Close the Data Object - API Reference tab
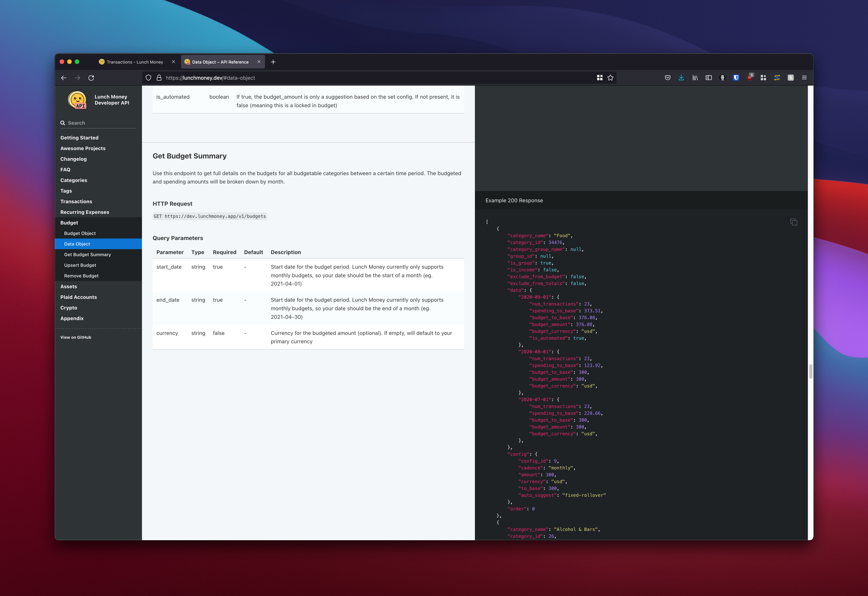Viewport: 868px width, 596px height. click(x=259, y=62)
